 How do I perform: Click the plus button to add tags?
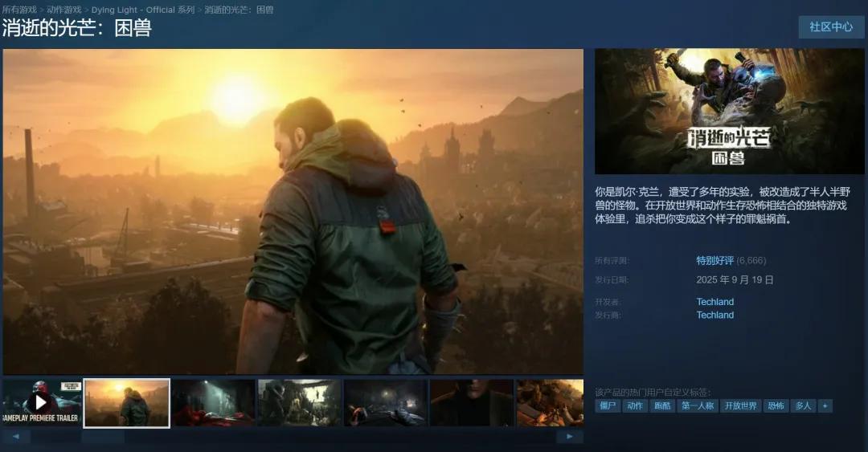824,406
